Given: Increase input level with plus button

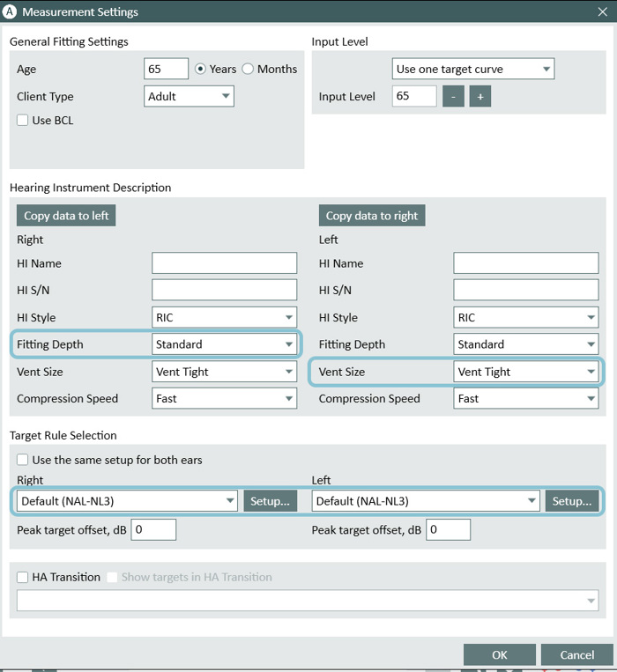Looking at the screenshot, I should (x=480, y=96).
